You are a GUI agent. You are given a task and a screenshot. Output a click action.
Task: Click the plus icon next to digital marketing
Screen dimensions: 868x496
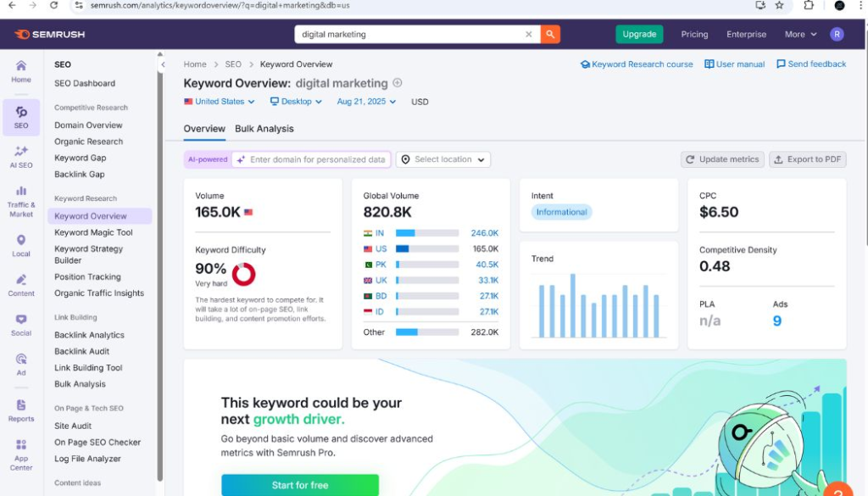tap(398, 83)
